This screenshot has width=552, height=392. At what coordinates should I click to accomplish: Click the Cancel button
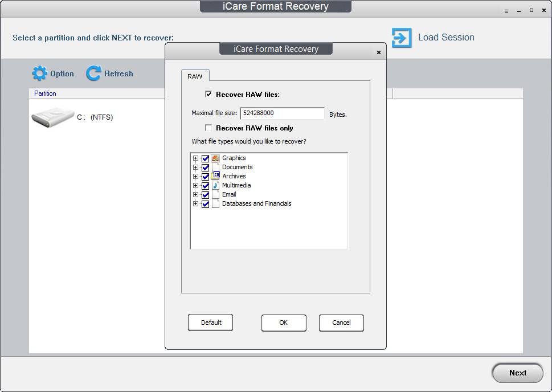341,322
